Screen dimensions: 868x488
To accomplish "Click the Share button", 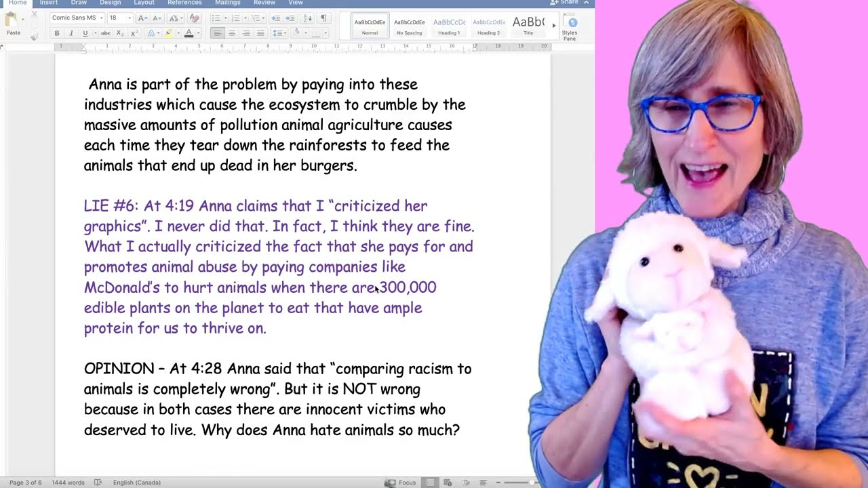I will pyautogui.click(x=564, y=3).
